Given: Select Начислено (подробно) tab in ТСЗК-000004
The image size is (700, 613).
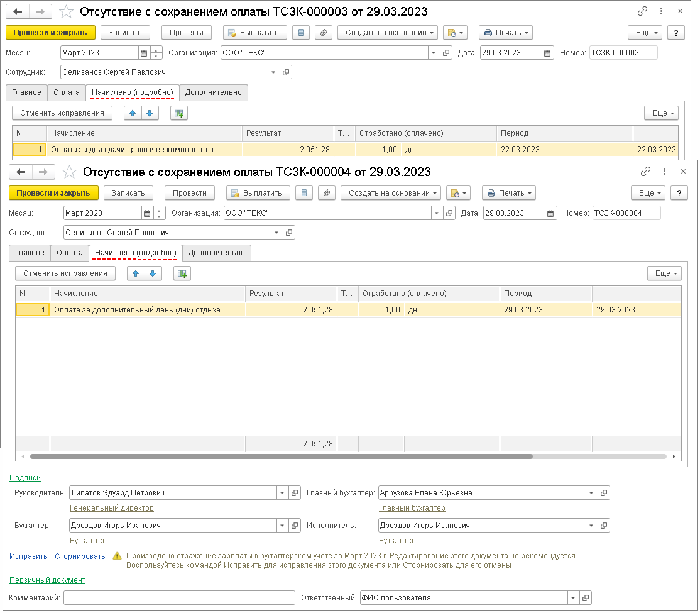Looking at the screenshot, I should [136, 253].
